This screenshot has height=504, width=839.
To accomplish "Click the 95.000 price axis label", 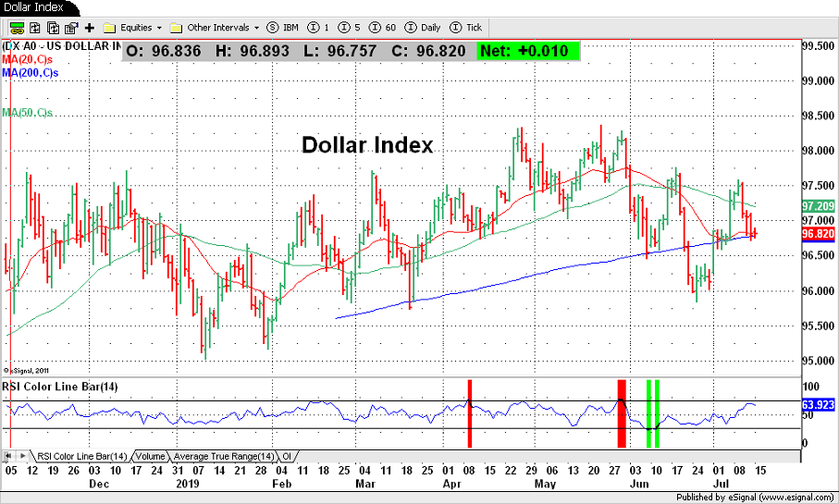I will [x=818, y=361].
